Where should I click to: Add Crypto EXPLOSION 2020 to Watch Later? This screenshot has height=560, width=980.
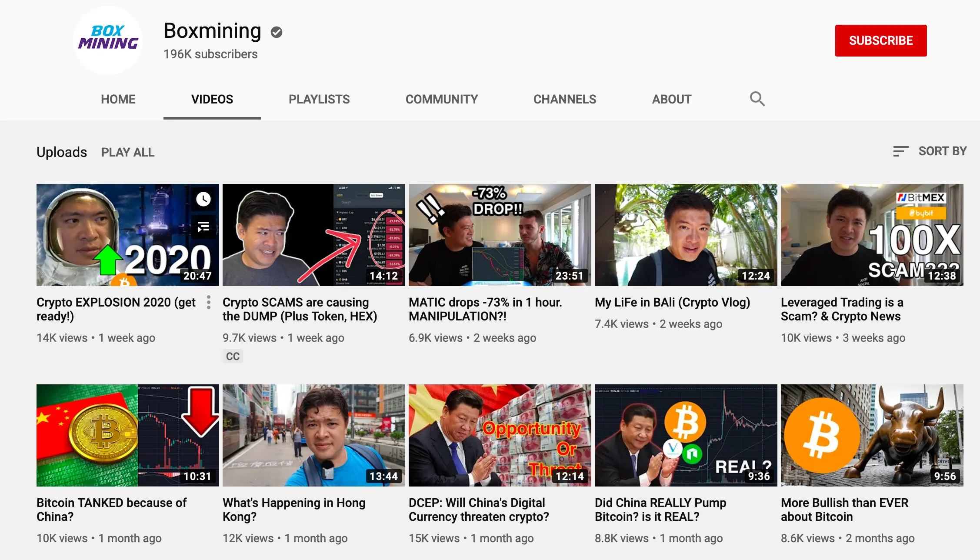[x=203, y=200]
